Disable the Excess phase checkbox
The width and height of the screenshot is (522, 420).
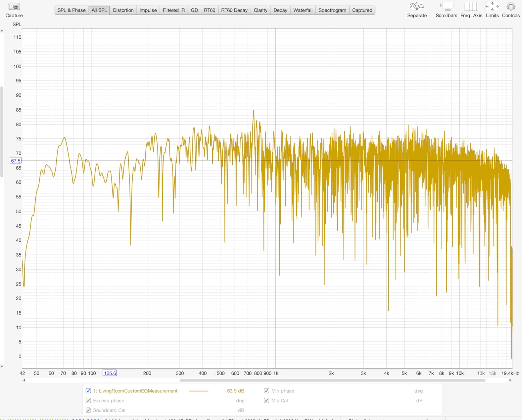coord(88,400)
